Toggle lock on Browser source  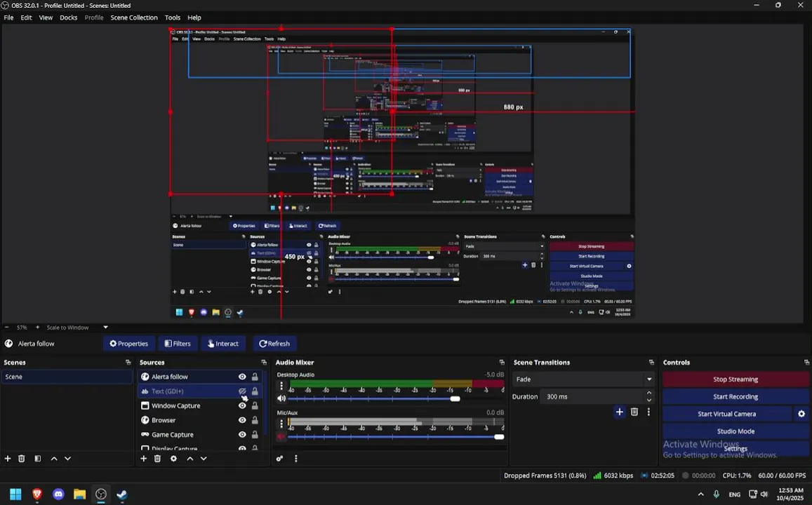[x=255, y=420]
